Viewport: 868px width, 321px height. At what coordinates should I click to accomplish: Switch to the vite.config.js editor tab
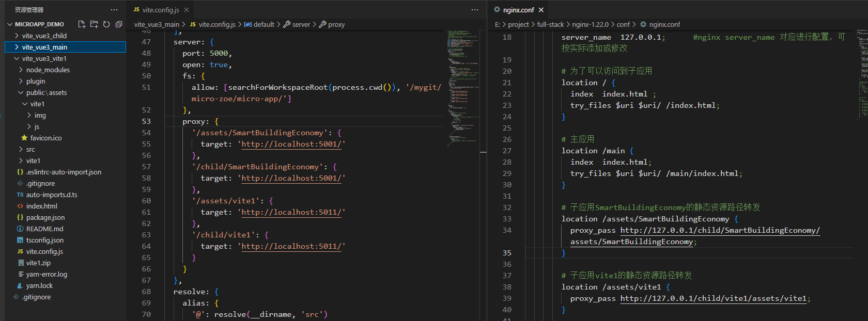pyautogui.click(x=161, y=10)
